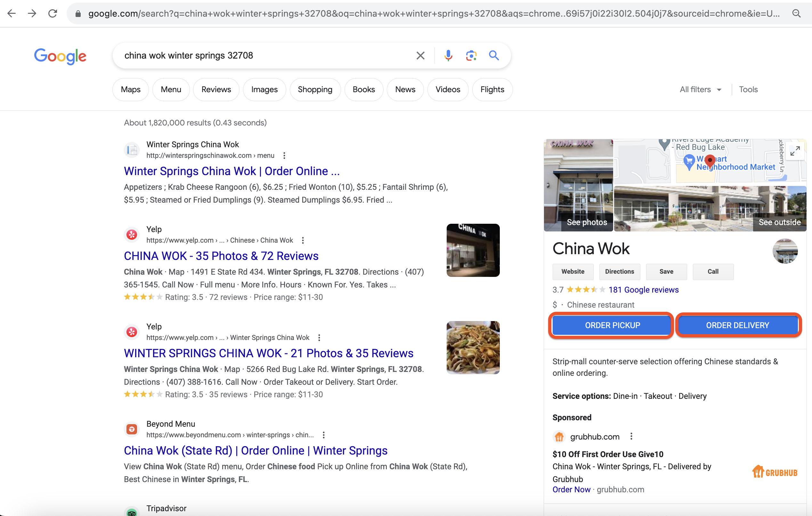Image resolution: width=812 pixels, height=516 pixels.
Task: Open the 181 Google reviews link
Action: [643, 289]
